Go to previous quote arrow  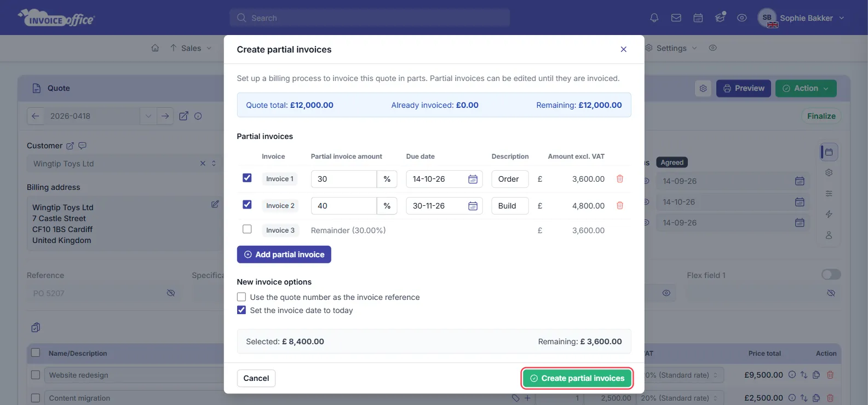[x=36, y=116]
